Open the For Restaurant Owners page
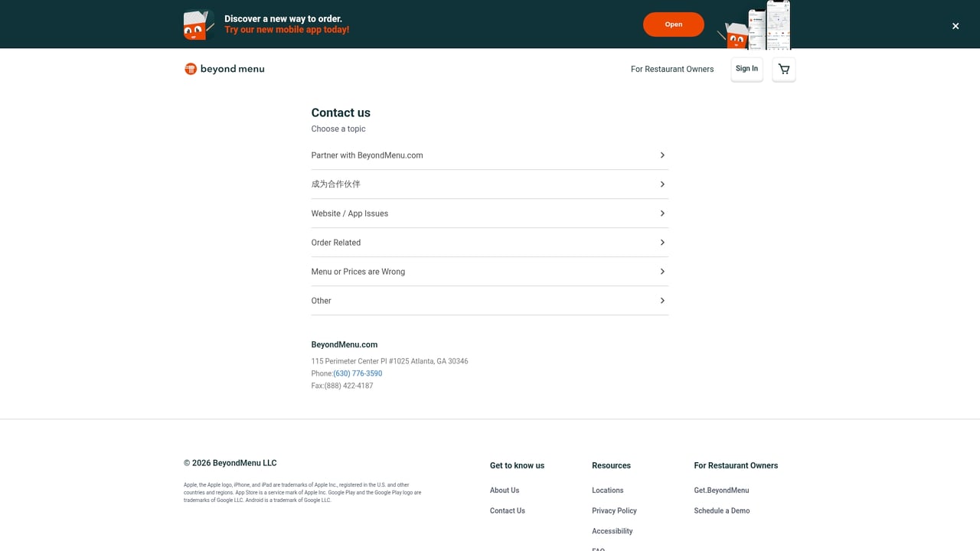Screen dimensions: 980x551 pyautogui.click(x=672, y=69)
